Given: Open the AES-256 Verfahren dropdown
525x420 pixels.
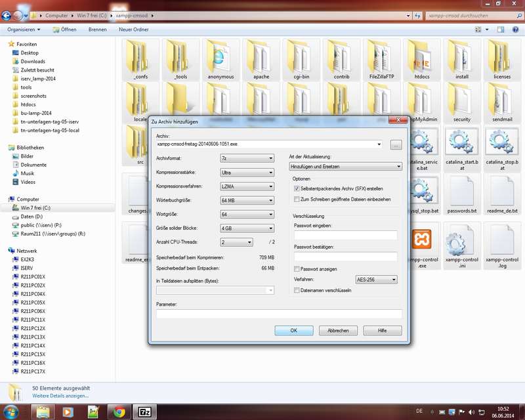Looking at the screenshot, I should point(375,280).
